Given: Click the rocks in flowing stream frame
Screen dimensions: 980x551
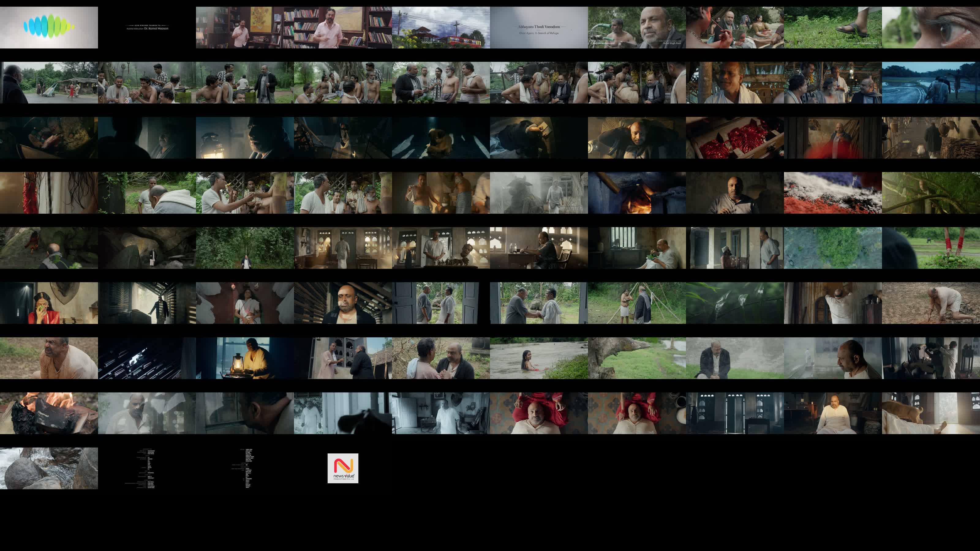Looking at the screenshot, I should coord(49,468).
